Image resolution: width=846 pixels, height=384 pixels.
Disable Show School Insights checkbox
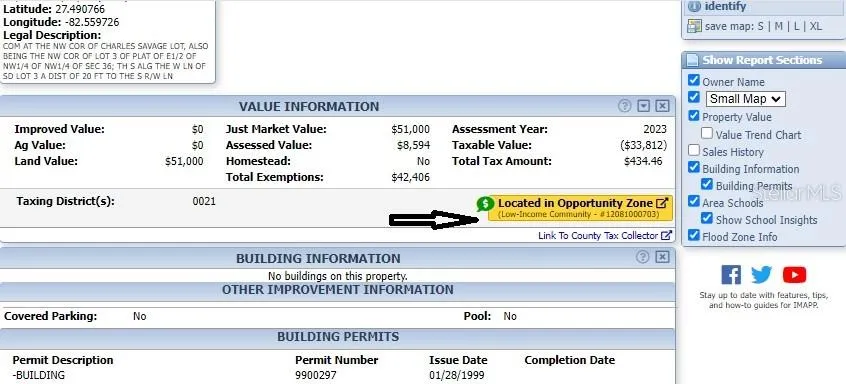tap(707, 218)
